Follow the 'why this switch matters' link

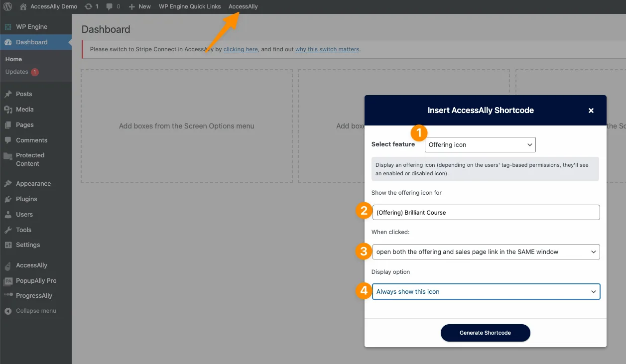click(x=327, y=49)
